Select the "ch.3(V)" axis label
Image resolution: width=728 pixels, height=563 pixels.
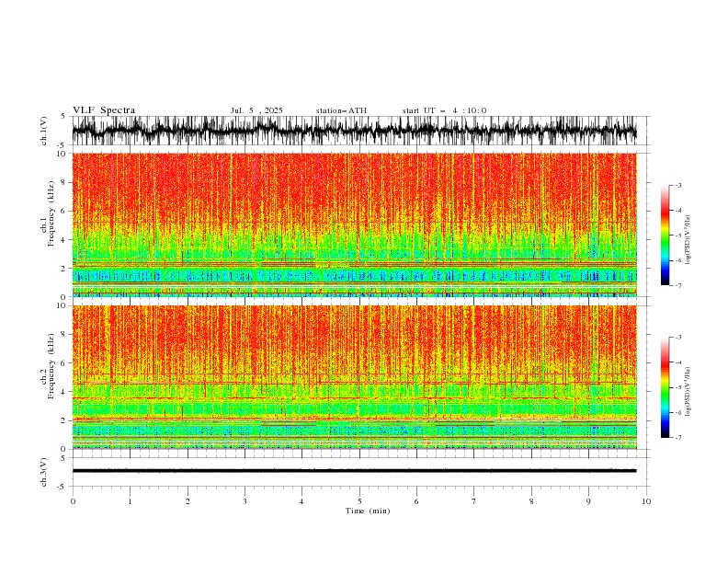pos(44,472)
